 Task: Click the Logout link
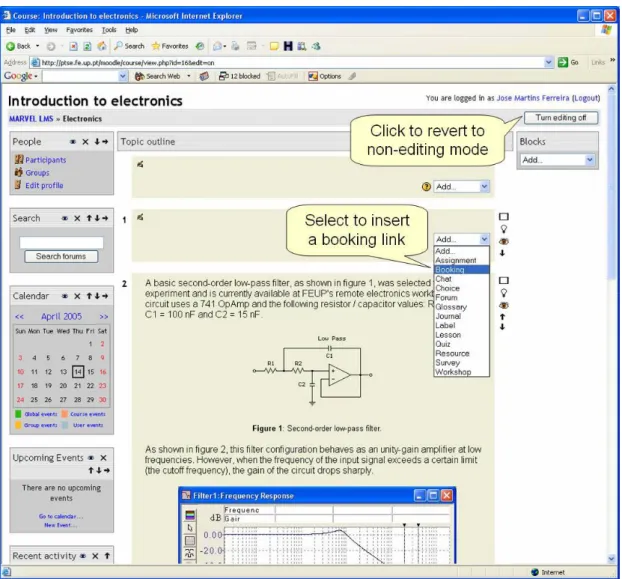586,98
